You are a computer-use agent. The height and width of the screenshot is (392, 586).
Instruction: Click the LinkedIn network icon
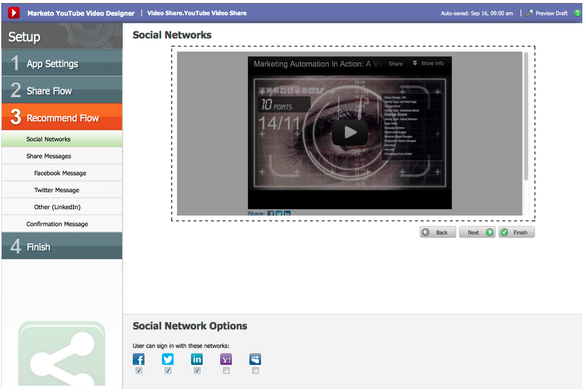point(197,359)
